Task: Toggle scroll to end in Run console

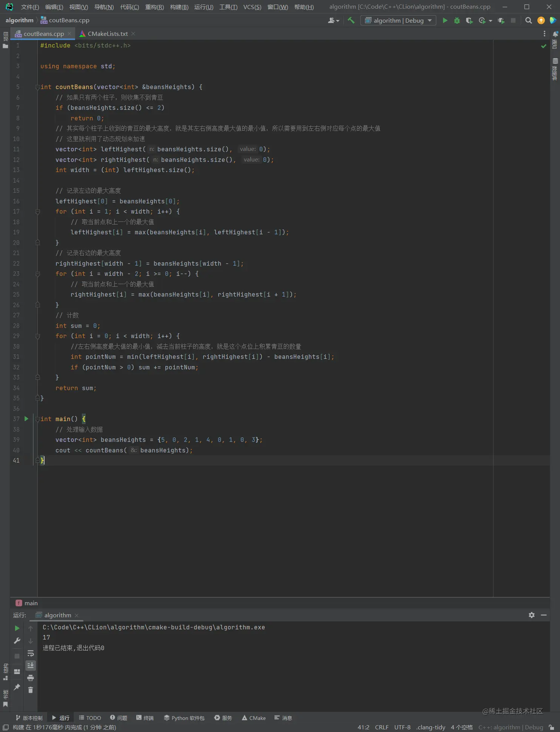Action: 31,665
